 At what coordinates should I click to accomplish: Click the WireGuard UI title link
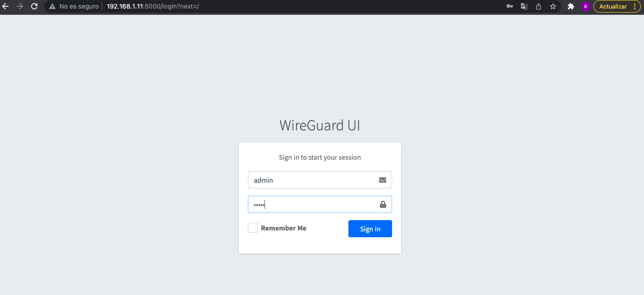click(320, 125)
